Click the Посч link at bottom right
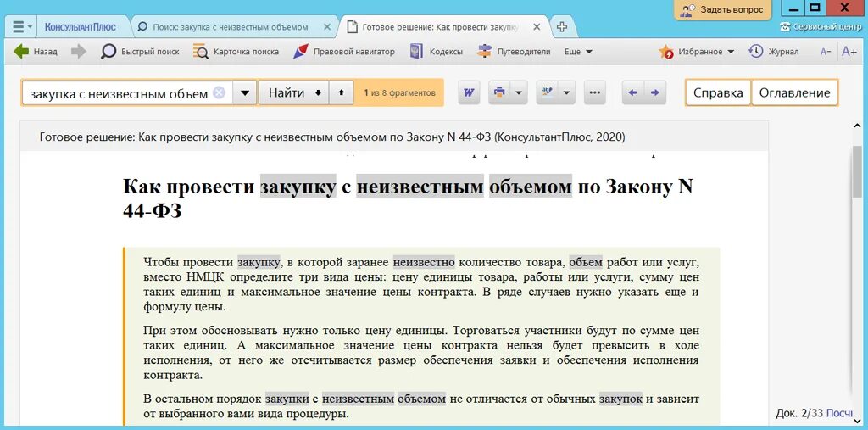This screenshot has width=868, height=430. pyautogui.click(x=839, y=413)
